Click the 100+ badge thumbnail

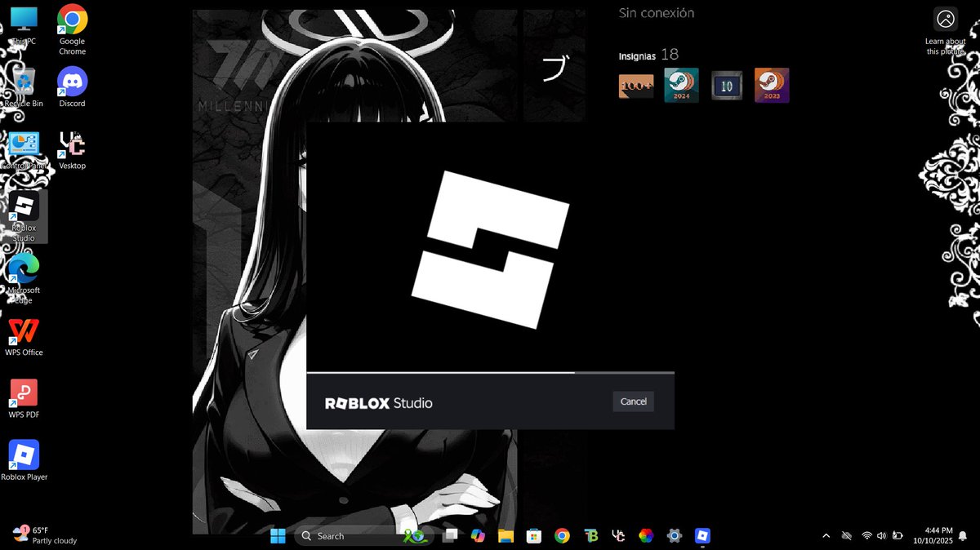(636, 85)
